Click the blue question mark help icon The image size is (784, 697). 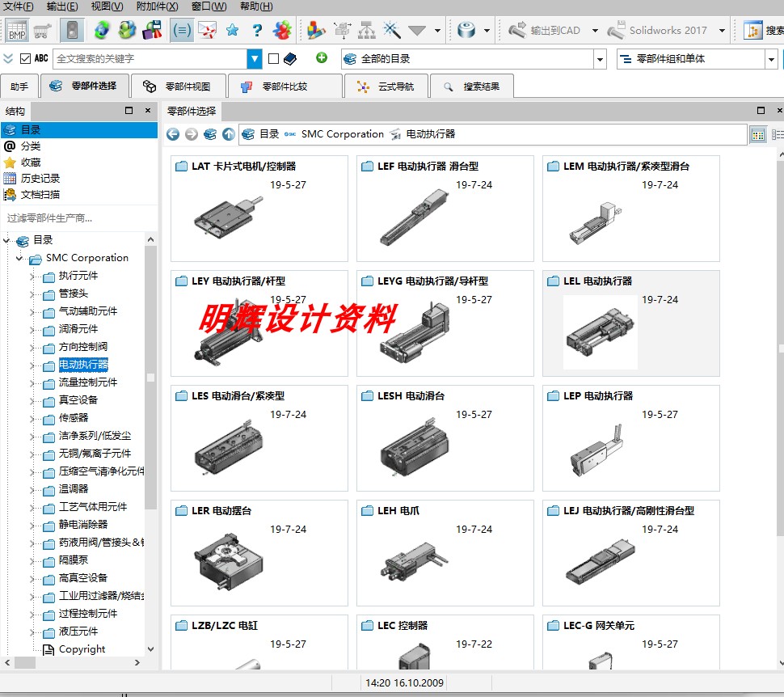[257, 31]
